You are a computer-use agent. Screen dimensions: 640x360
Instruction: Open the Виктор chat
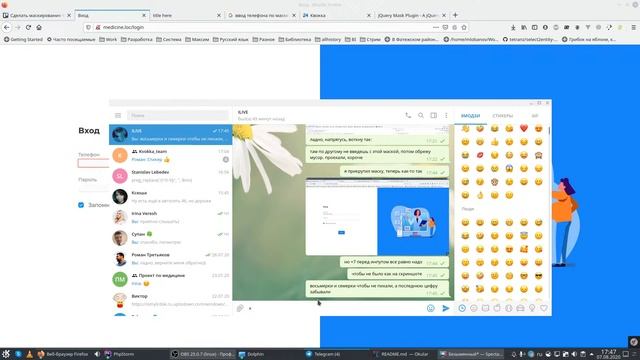(171, 300)
